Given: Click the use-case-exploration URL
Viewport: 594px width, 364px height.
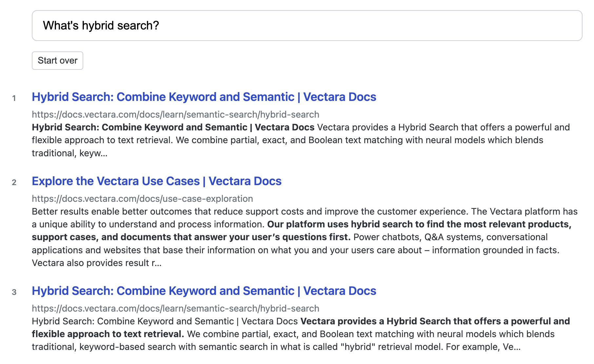Looking at the screenshot, I should point(142,199).
